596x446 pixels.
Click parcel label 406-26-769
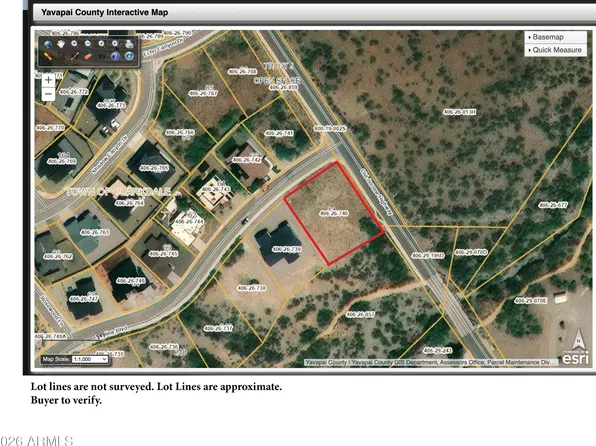pos(62,162)
